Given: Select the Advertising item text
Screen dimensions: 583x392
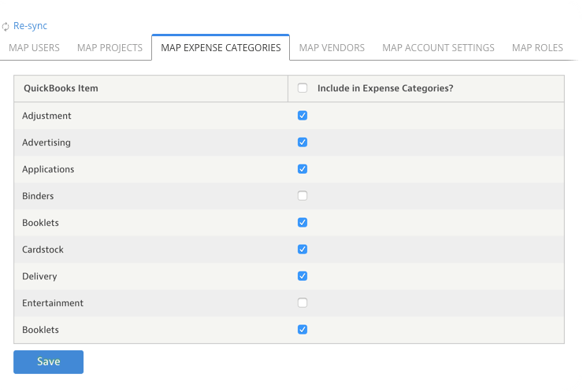Looking at the screenshot, I should pos(46,142).
